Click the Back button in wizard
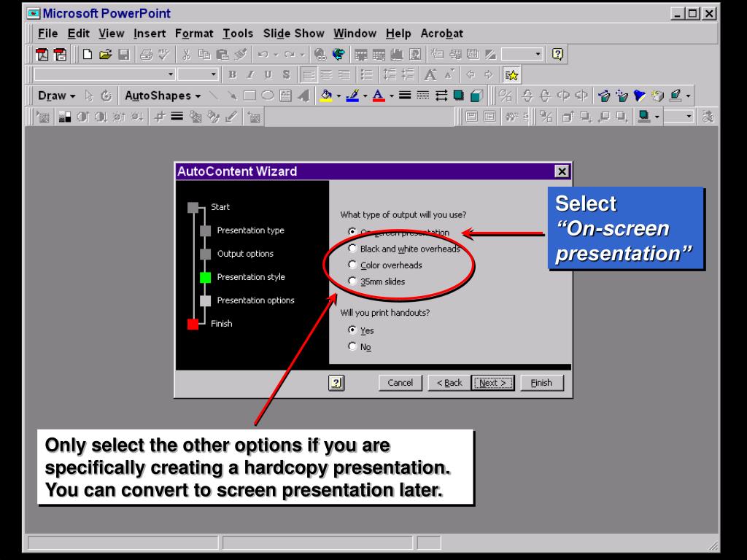 449,382
